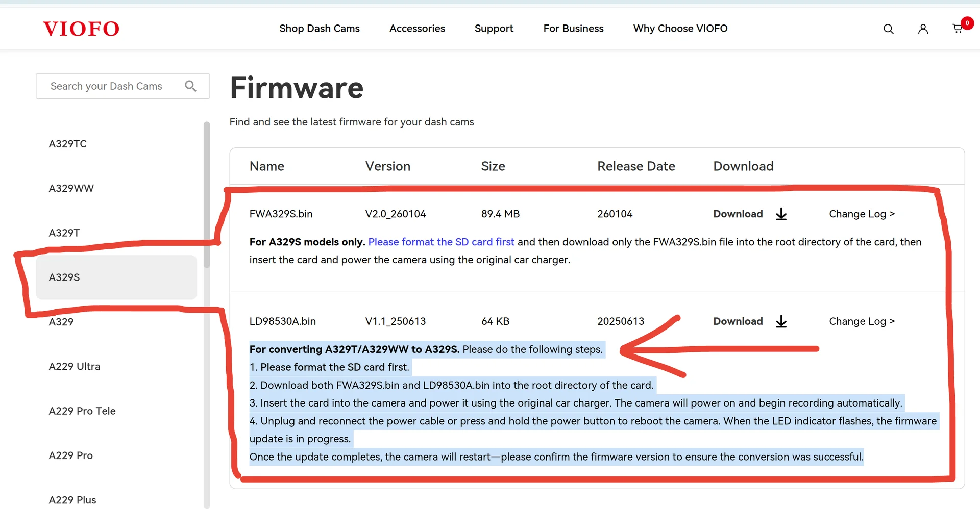
Task: Open the Shop Dash Cams menu
Action: coord(320,29)
